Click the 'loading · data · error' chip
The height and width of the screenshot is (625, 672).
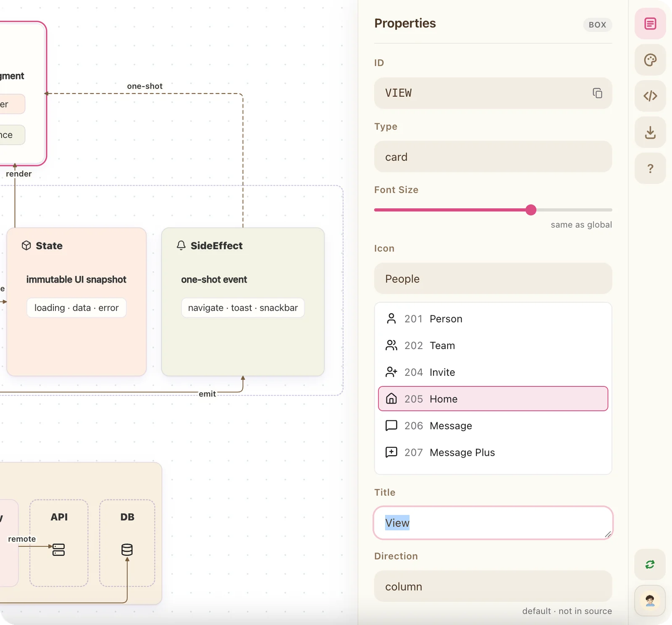pyautogui.click(x=76, y=308)
